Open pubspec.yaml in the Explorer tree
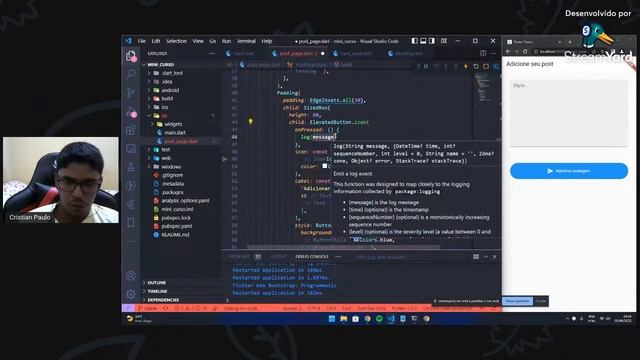The height and width of the screenshot is (360, 640). click(x=177, y=226)
